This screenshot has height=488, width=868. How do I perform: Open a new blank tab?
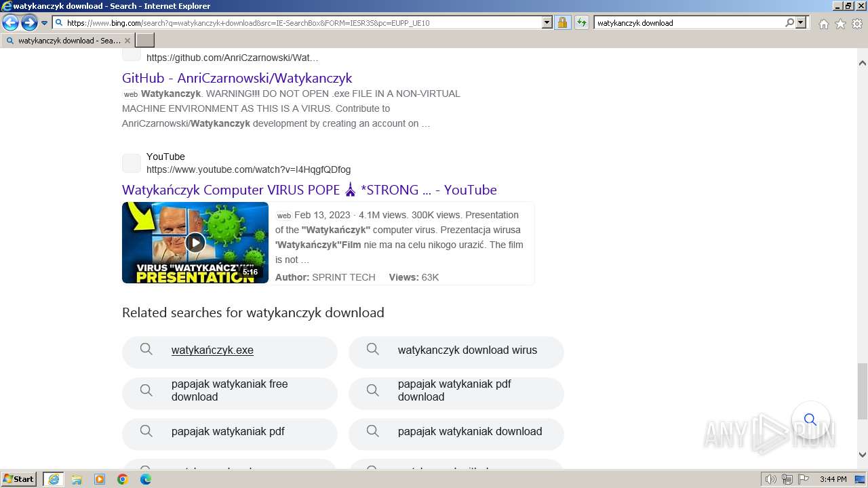coord(145,41)
